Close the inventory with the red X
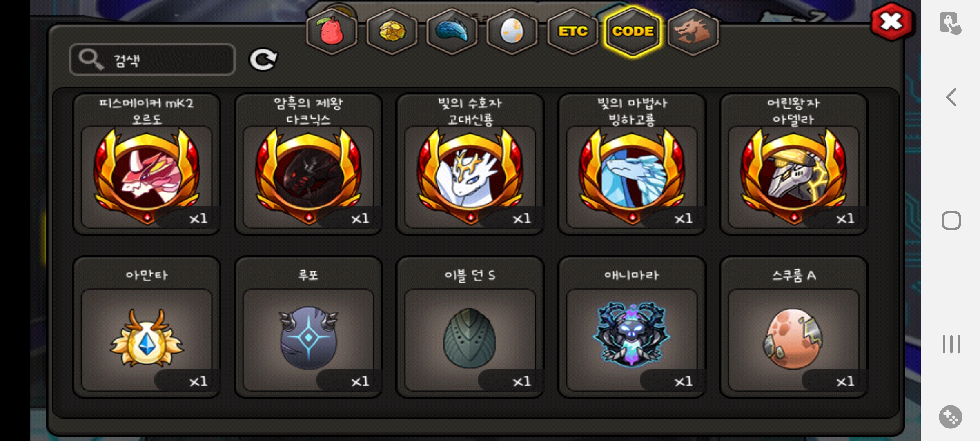The image size is (980, 441). (x=891, y=21)
